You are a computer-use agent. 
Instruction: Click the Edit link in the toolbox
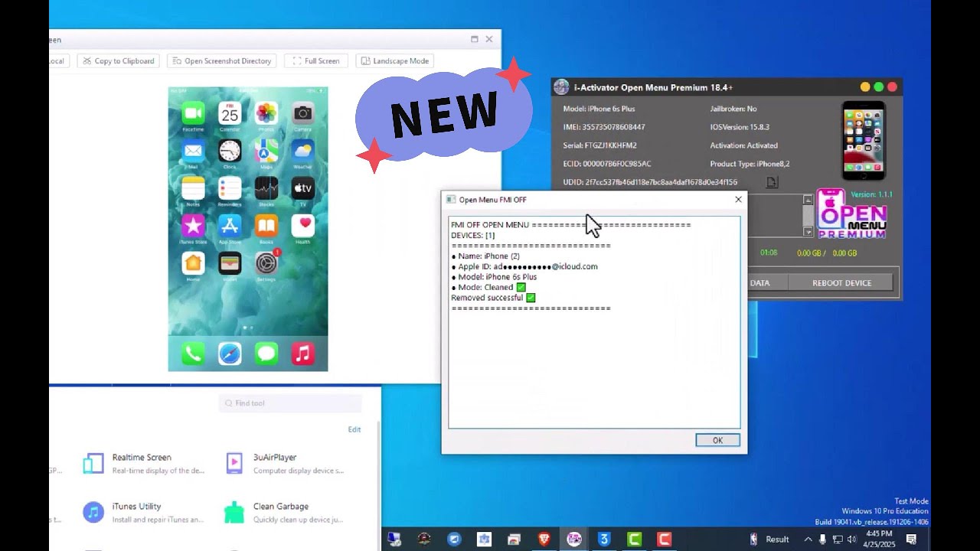coord(354,429)
